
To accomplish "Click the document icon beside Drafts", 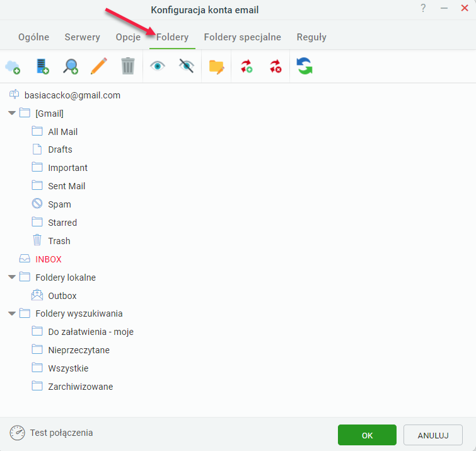I will (x=37, y=149).
